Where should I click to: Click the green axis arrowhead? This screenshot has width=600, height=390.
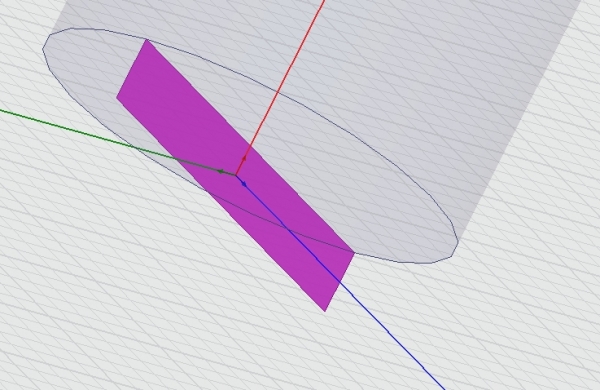point(221,171)
